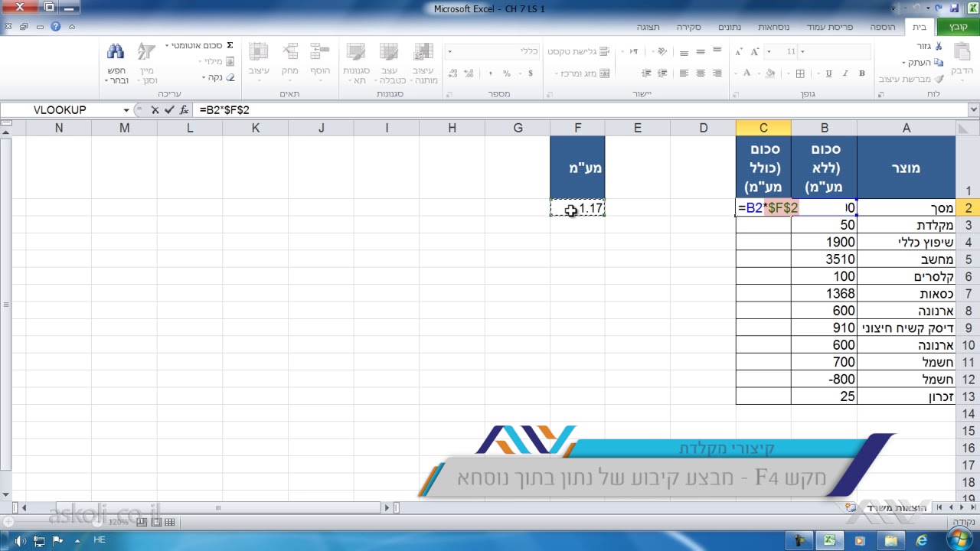Image resolution: width=980 pixels, height=551 pixels.
Task: Click the Cut (גזור) scissors icon
Action: [x=938, y=46]
